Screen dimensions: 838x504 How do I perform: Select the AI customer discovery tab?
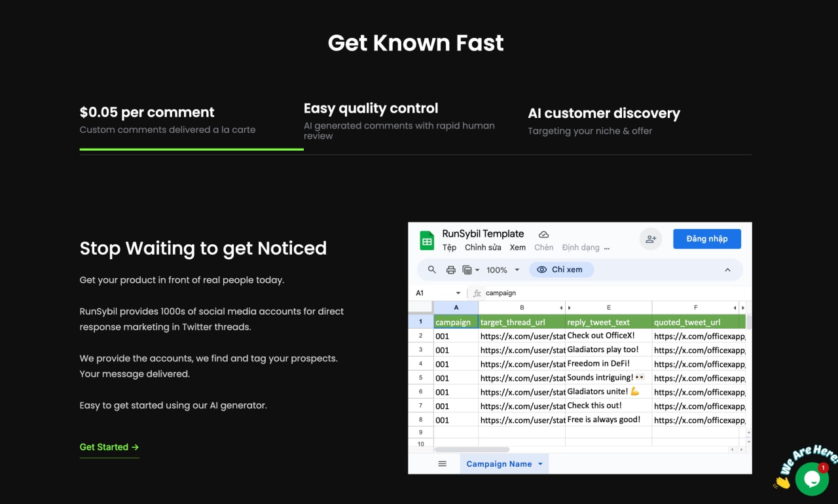[x=640, y=120]
